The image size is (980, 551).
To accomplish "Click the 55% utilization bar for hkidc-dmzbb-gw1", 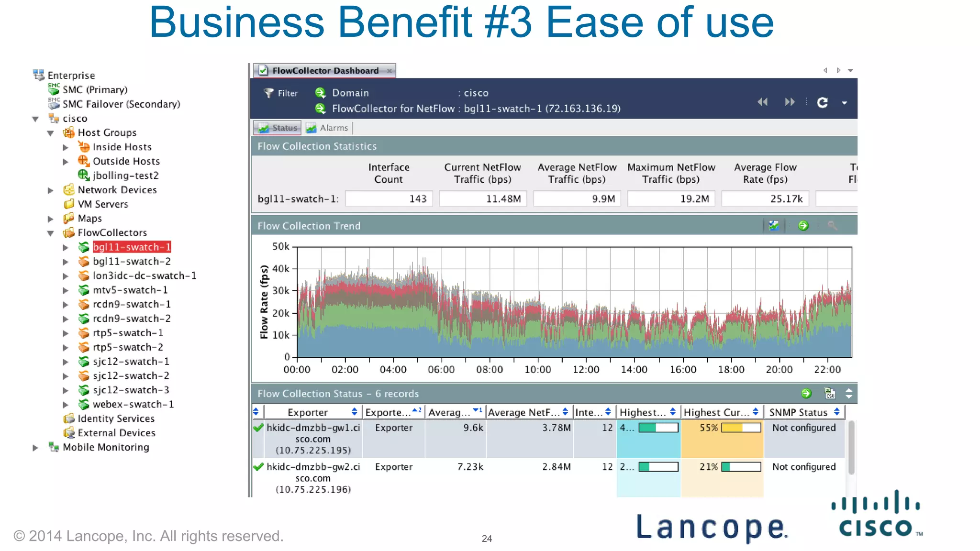I will (741, 428).
